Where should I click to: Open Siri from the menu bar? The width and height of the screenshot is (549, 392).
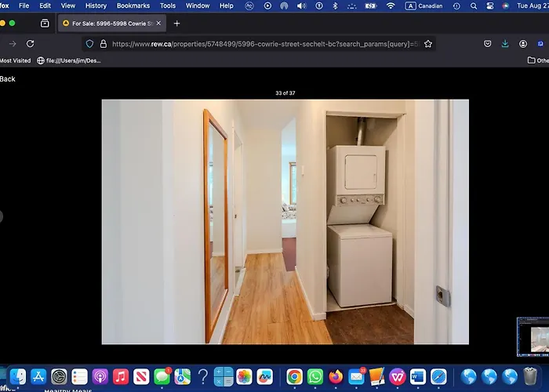tap(505, 6)
